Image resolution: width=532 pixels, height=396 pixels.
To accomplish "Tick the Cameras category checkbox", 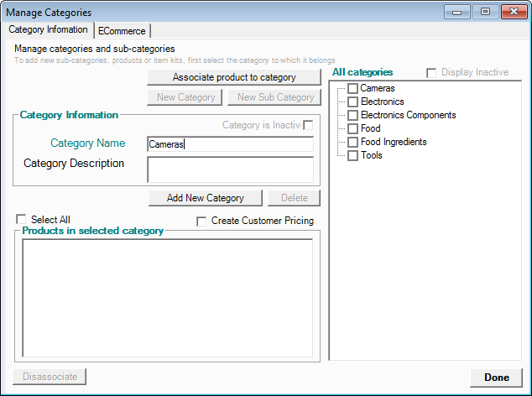I will click(x=352, y=89).
